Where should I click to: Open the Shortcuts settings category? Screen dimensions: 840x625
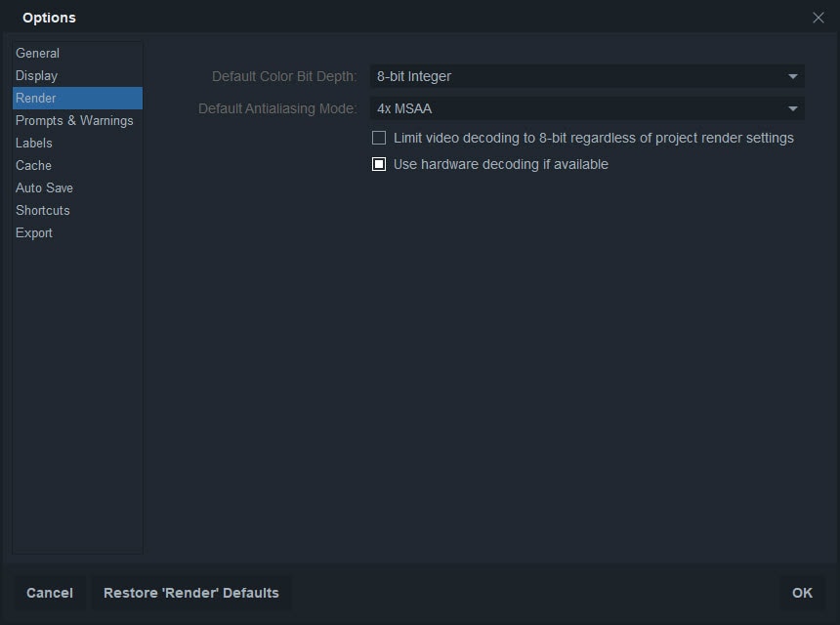point(43,210)
